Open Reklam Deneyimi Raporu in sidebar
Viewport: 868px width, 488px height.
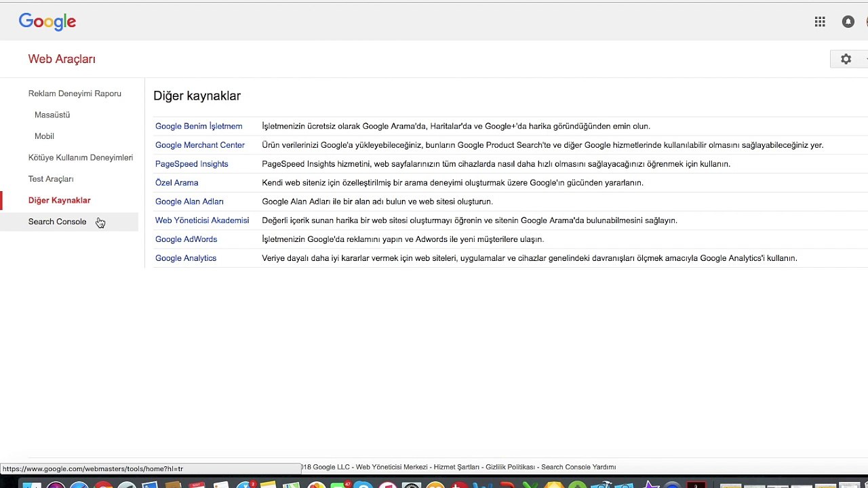(x=75, y=94)
